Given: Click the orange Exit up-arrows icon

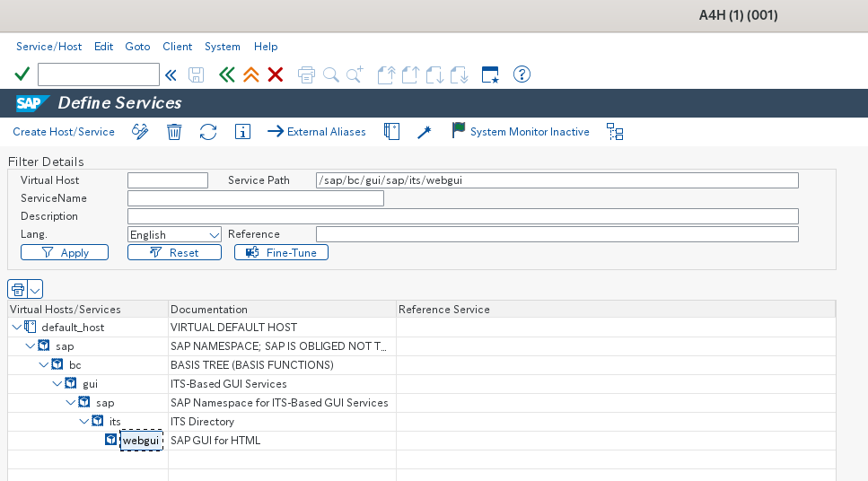Looking at the screenshot, I should (x=250, y=74).
